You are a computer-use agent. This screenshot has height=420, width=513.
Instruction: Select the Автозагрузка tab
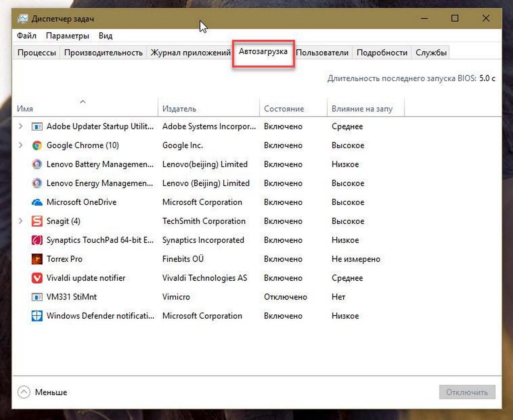(x=263, y=52)
